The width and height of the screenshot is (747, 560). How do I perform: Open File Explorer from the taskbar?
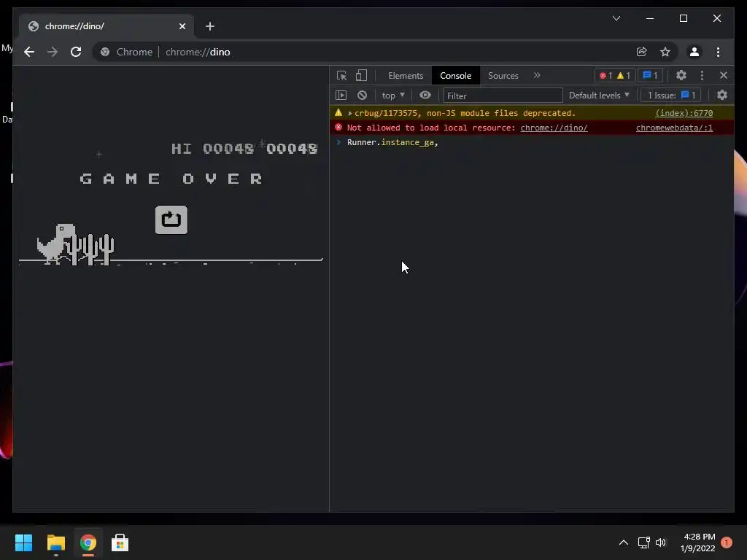(55, 542)
